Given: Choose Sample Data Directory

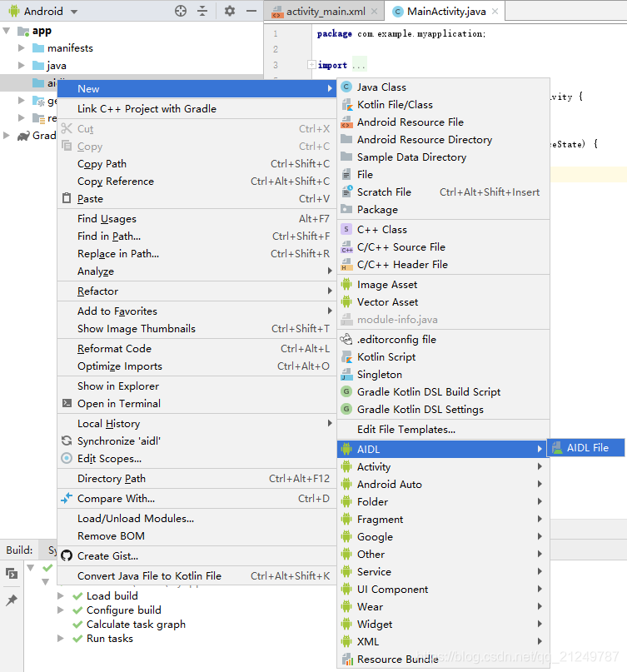Looking at the screenshot, I should pyautogui.click(x=443, y=157).
